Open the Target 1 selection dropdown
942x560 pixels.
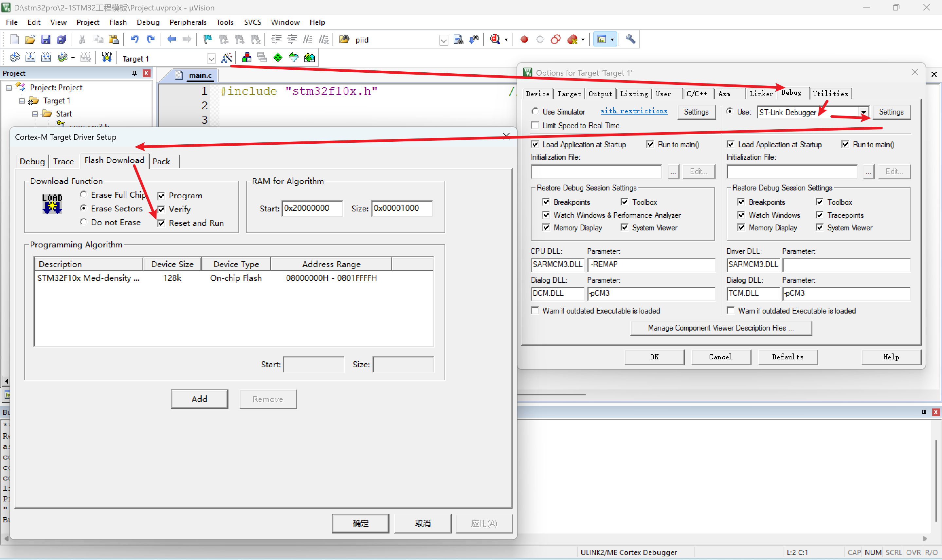(211, 59)
